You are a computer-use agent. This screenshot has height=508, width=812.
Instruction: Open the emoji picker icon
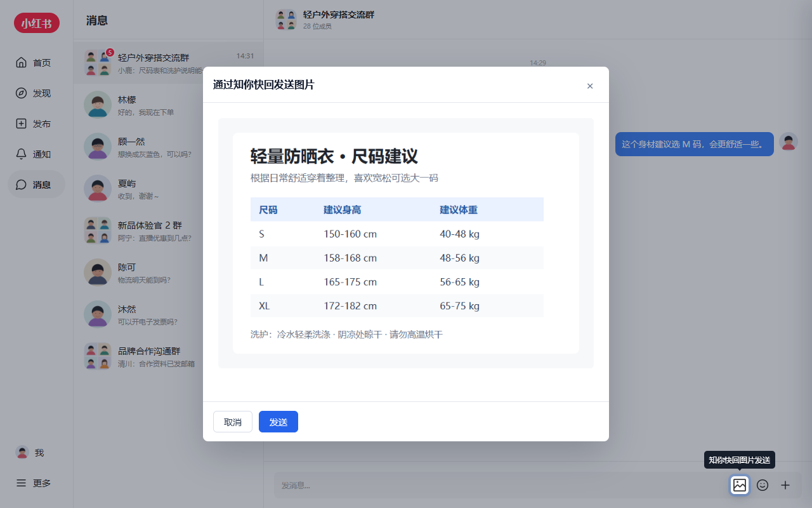[x=763, y=485]
